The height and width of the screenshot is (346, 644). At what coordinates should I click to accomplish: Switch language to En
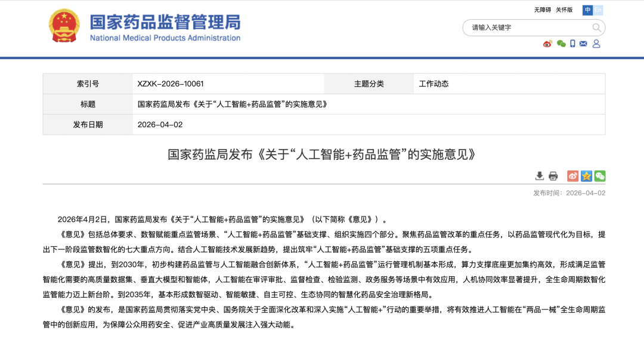[598, 10]
